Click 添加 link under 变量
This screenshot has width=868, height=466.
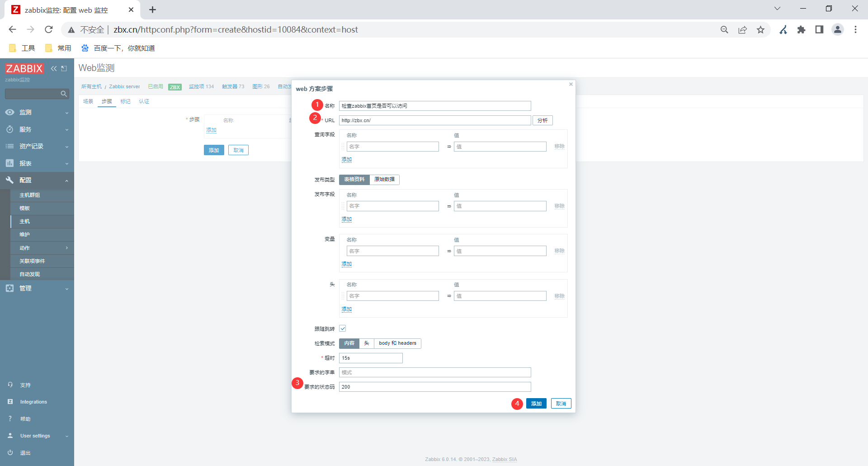pyautogui.click(x=347, y=264)
